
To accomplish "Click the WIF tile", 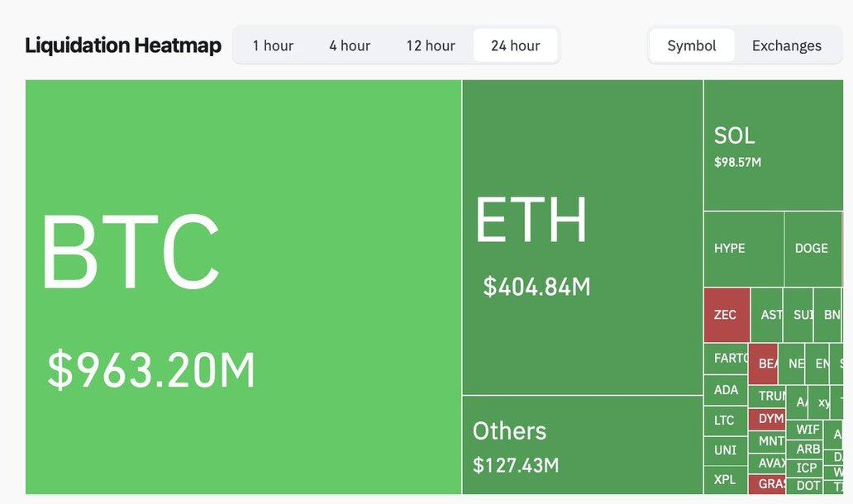I will 808,430.
